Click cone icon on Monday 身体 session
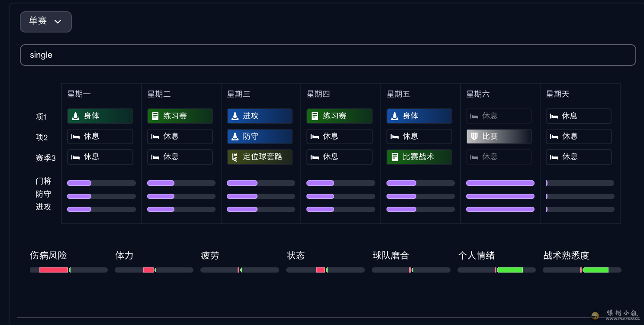The image size is (644, 325). click(75, 116)
